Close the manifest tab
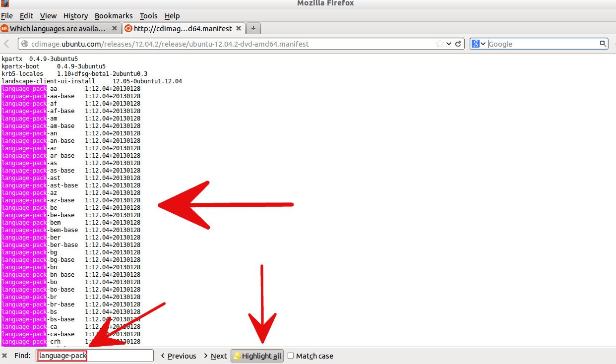The height and width of the screenshot is (364, 616). pos(239,28)
